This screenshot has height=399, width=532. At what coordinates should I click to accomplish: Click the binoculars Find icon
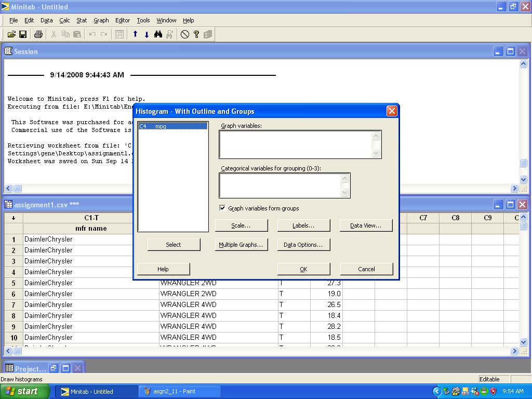pos(158,34)
